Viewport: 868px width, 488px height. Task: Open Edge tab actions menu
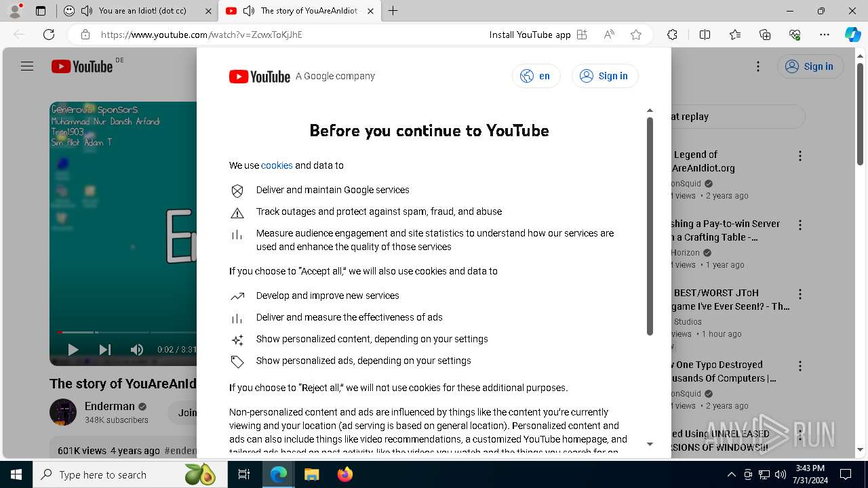[x=41, y=11]
